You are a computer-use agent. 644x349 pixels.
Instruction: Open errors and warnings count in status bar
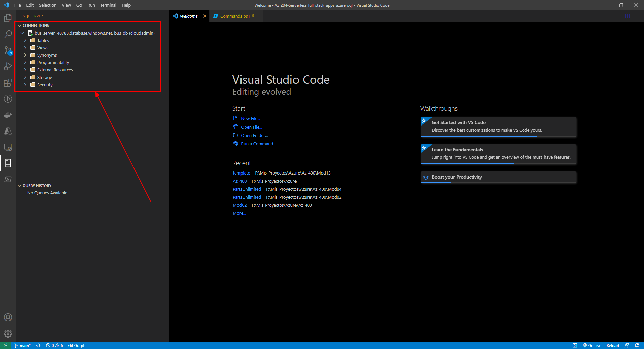point(54,345)
